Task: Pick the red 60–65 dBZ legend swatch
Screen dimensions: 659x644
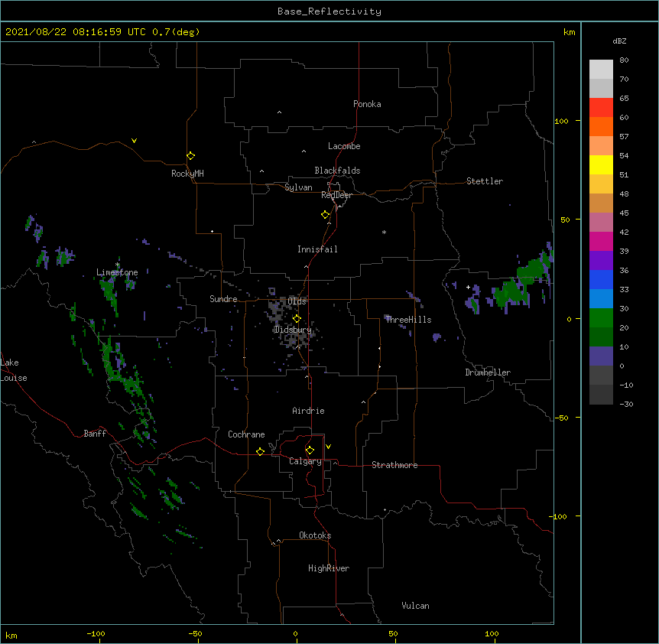Action: [601, 107]
